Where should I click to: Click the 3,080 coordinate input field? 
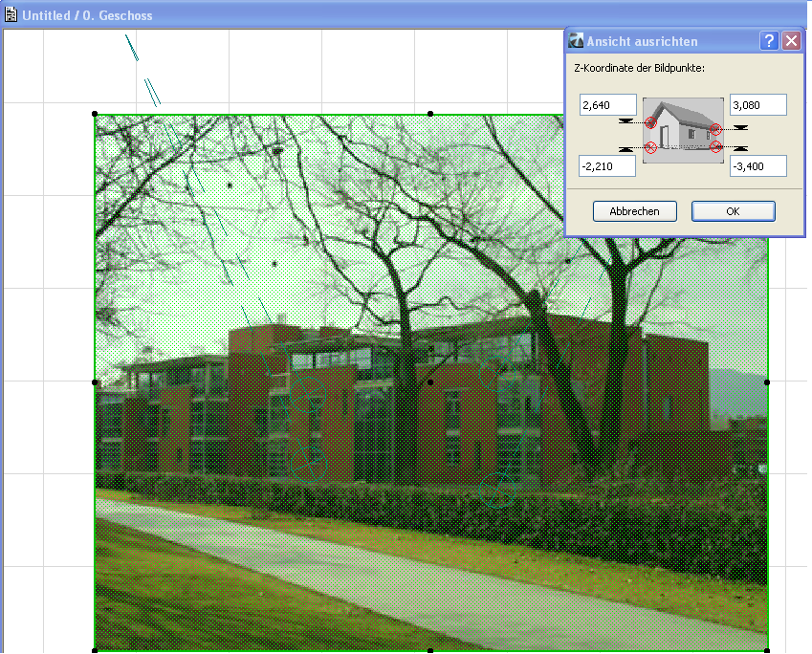(x=757, y=104)
